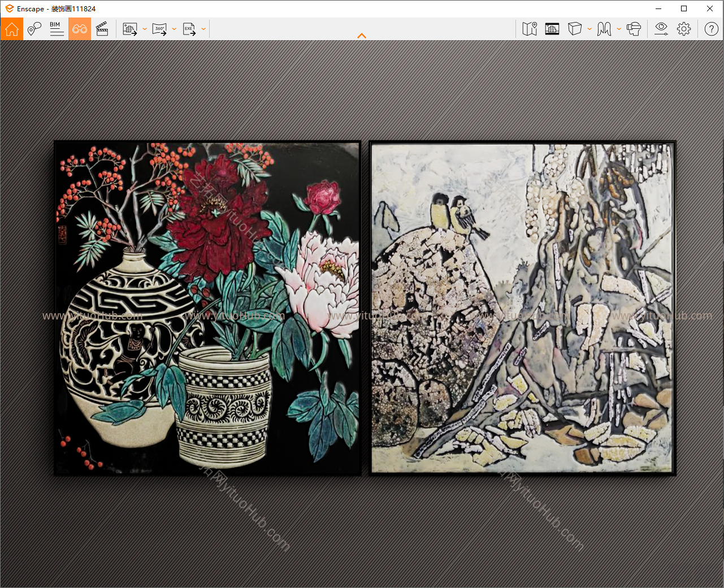Image resolution: width=724 pixels, height=588 pixels.
Task: Open General Settings gear icon
Action: click(x=684, y=29)
